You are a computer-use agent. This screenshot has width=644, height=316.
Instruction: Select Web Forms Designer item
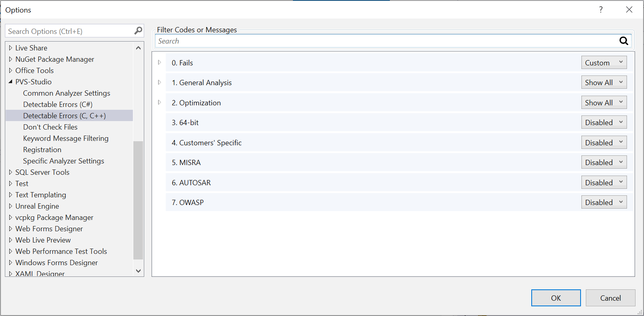click(x=49, y=228)
